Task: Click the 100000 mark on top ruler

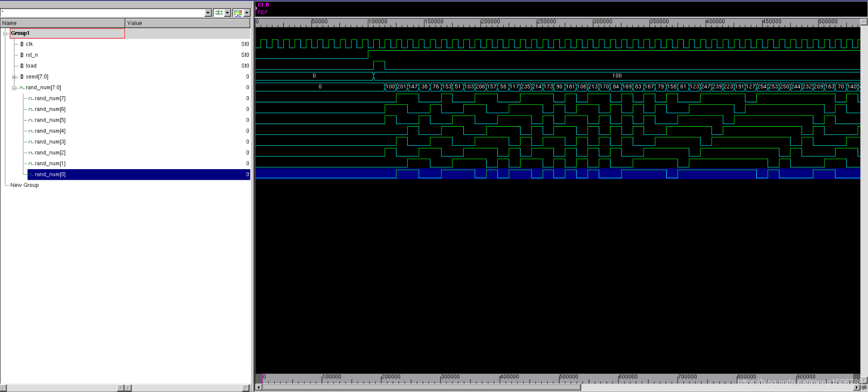Action: (x=378, y=21)
